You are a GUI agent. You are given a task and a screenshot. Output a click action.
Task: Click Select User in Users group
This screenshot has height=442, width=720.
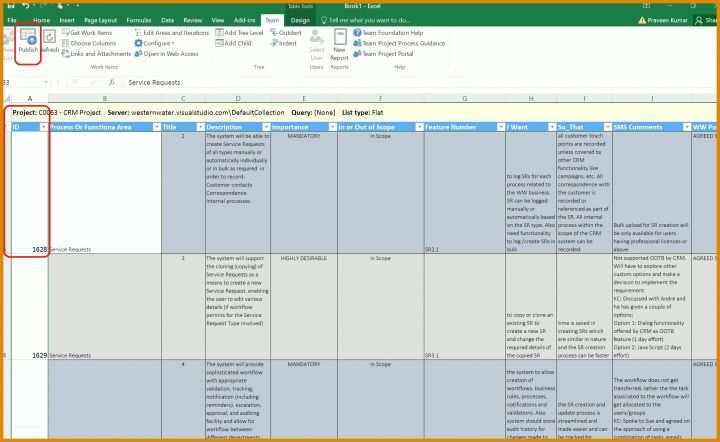coord(316,45)
